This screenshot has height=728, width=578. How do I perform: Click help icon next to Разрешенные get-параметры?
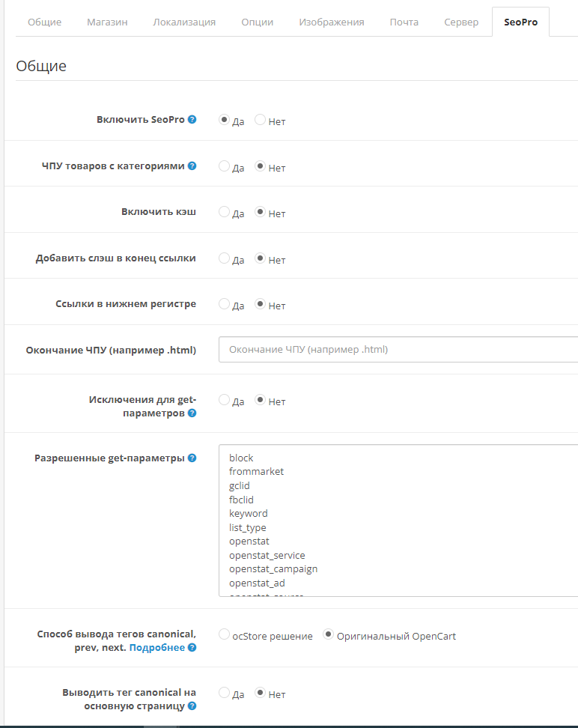(192, 458)
